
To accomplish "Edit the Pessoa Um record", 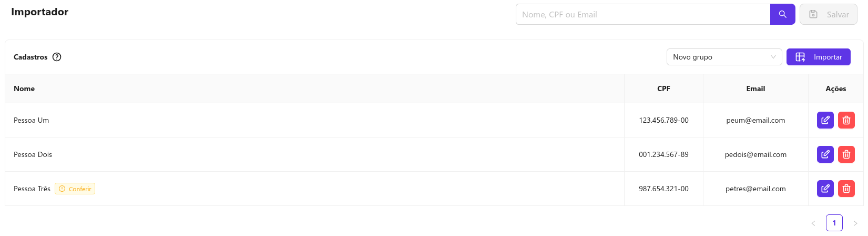I will 825,120.
